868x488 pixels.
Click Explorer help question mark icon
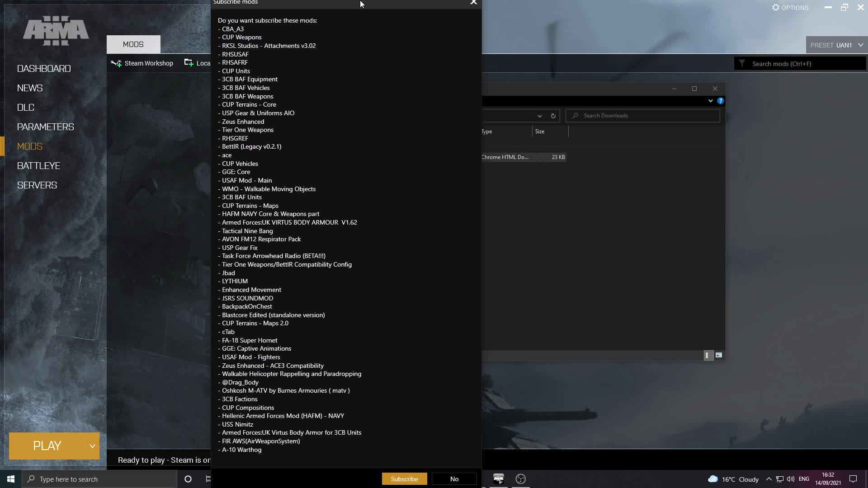point(720,101)
